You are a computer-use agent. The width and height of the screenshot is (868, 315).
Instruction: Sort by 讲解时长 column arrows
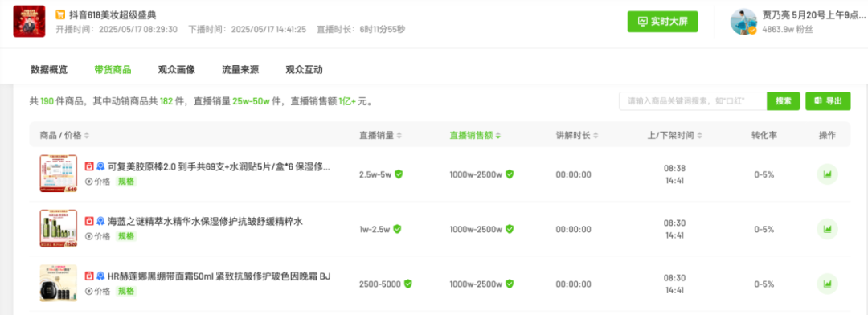pos(595,136)
